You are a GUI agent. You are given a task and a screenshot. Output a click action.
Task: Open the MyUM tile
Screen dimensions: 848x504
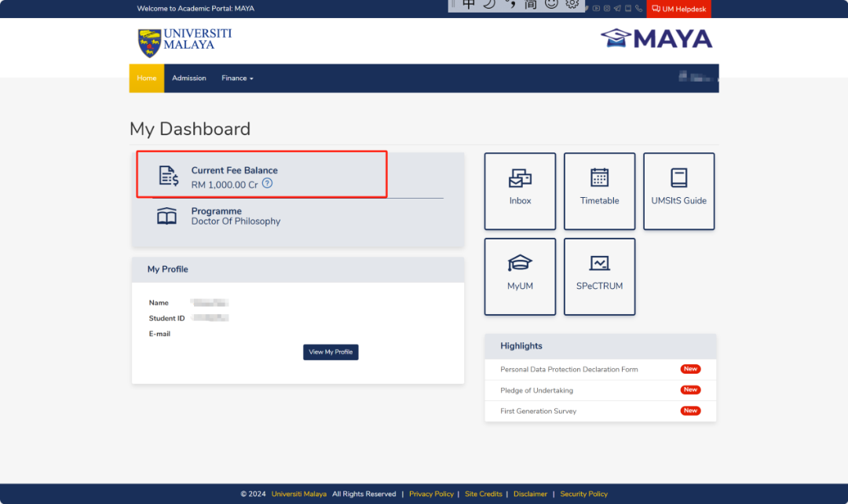click(x=520, y=277)
